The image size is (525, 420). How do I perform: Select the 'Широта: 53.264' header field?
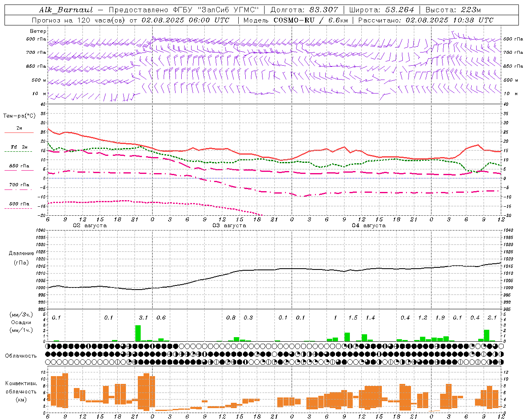tap(381, 10)
